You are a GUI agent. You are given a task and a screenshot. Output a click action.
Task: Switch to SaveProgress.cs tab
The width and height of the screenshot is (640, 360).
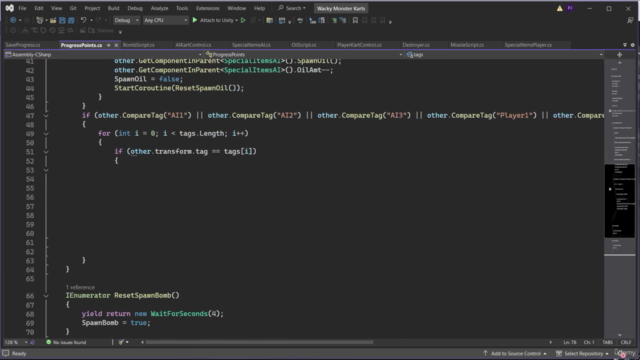click(23, 45)
